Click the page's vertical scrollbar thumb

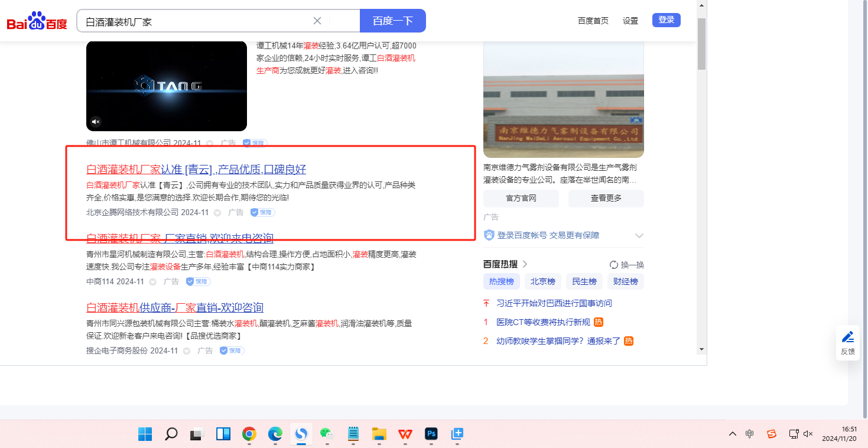701,44
